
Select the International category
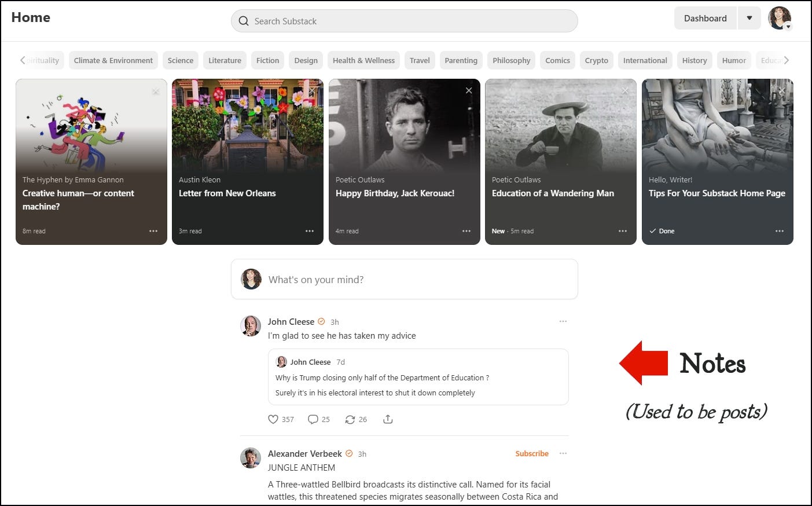click(x=645, y=60)
